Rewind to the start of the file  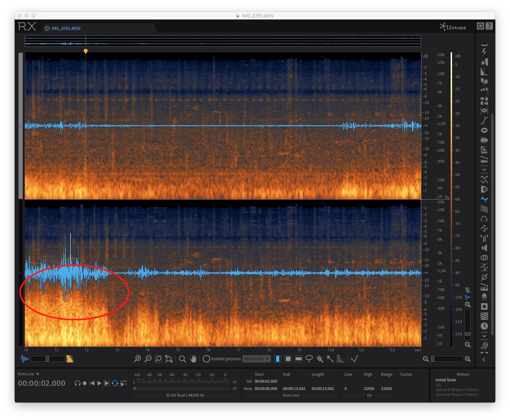(x=92, y=383)
